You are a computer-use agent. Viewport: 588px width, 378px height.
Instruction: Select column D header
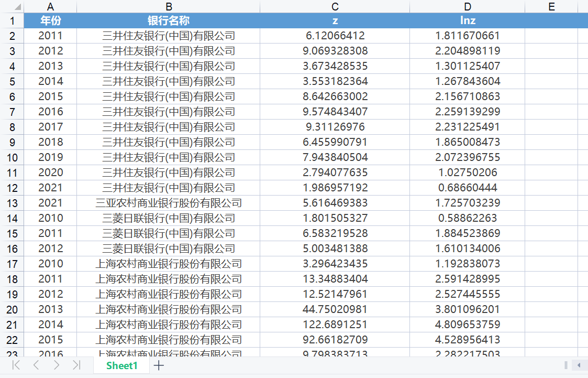tap(467, 7)
